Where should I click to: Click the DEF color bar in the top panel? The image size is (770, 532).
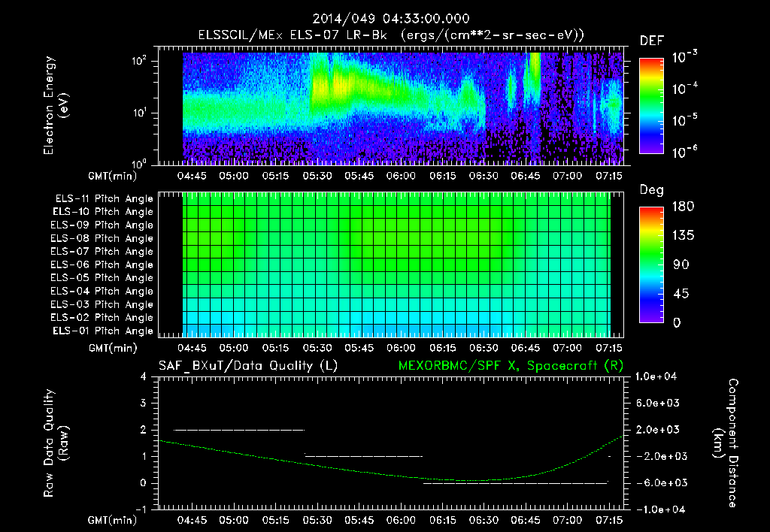click(651, 106)
